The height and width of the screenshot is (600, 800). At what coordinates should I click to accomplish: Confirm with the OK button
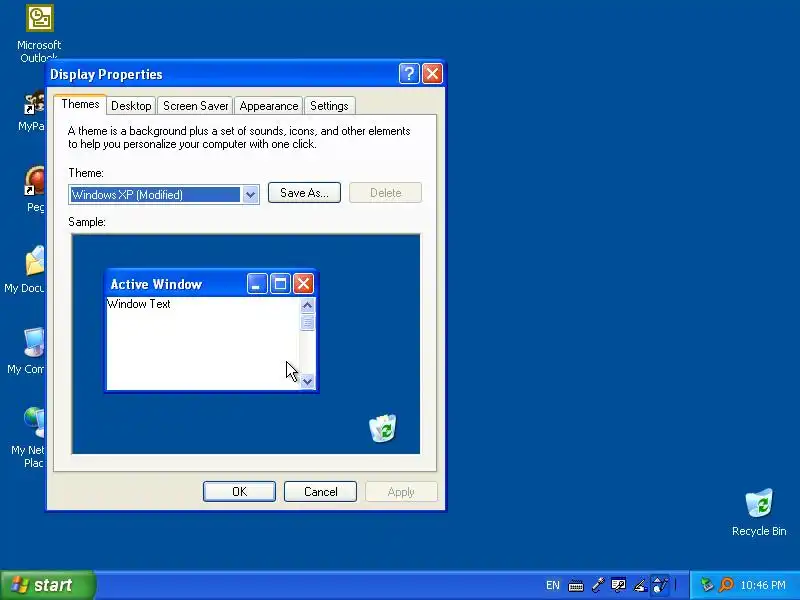[239, 492]
